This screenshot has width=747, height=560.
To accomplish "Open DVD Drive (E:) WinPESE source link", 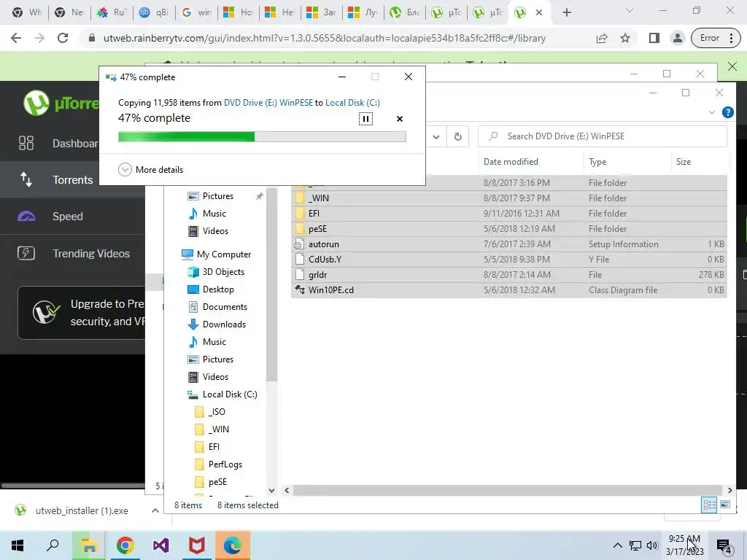I will tap(268, 102).
